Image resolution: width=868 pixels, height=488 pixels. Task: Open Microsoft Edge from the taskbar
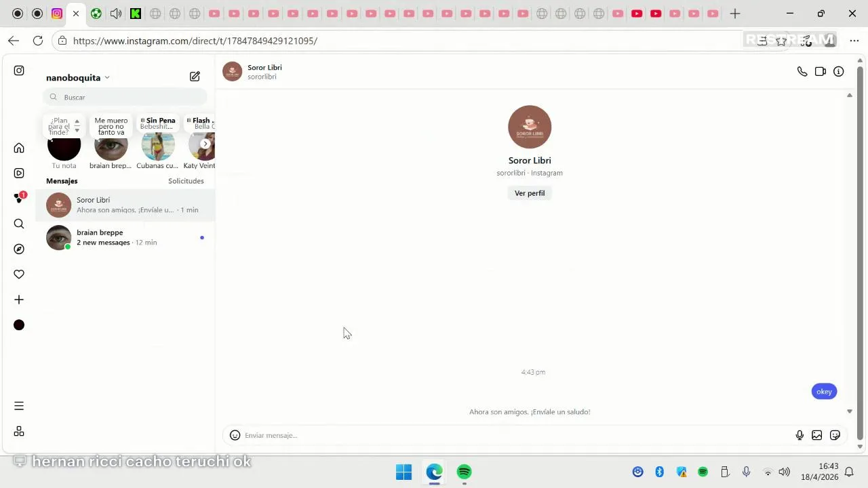[434, 472]
